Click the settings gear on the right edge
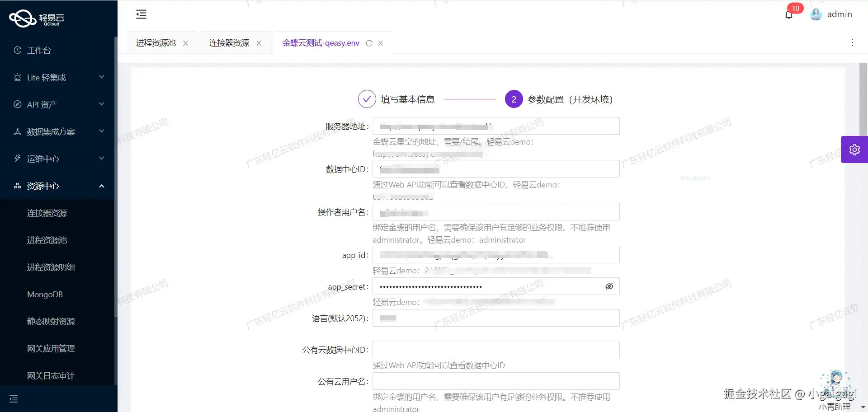The width and height of the screenshot is (868, 412). 854,149
